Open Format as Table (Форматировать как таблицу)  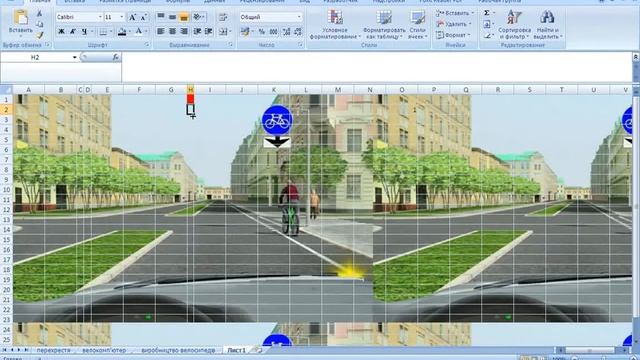(x=384, y=24)
